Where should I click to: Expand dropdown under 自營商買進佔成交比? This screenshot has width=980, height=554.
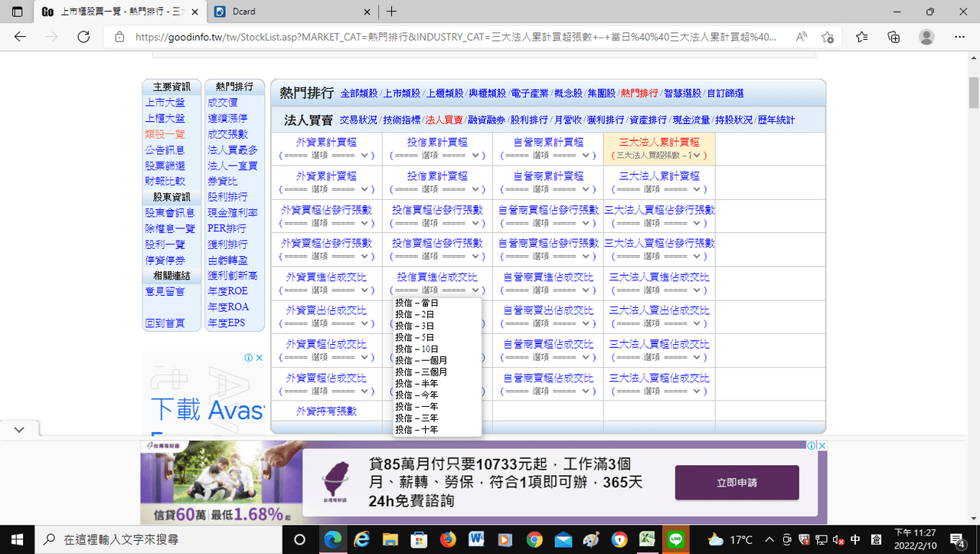pos(548,290)
